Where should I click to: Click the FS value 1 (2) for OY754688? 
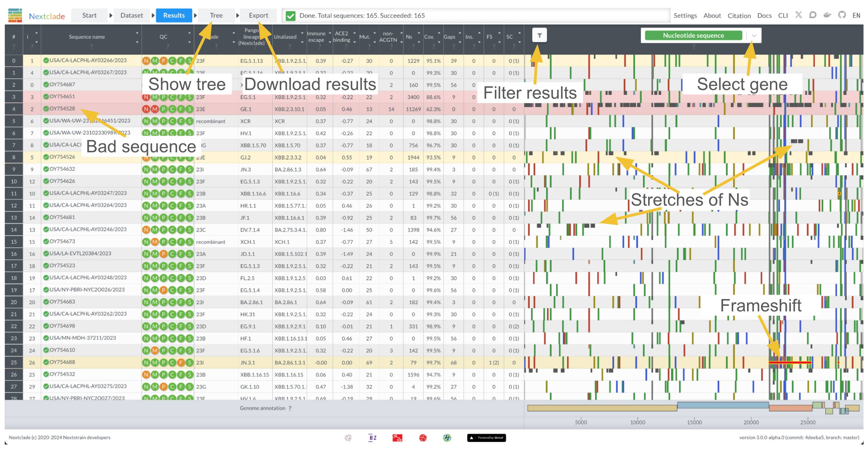click(494, 363)
